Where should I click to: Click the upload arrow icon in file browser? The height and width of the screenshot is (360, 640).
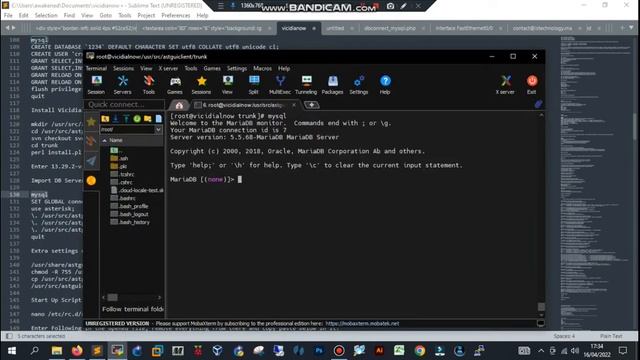pyautogui.click(x=126, y=119)
